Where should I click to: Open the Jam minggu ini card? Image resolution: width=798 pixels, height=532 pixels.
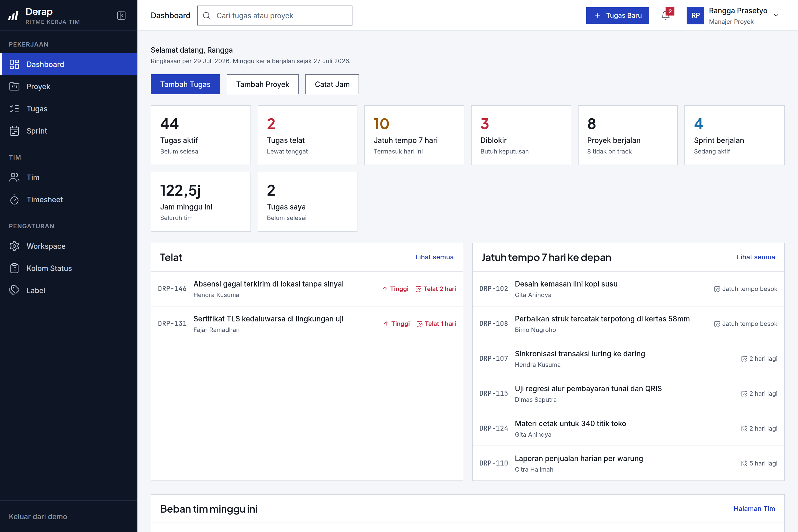coord(201,201)
